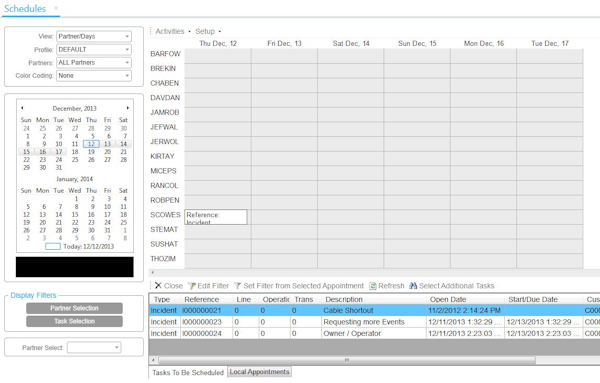
Task: Click the Task Selection button
Action: point(74,321)
